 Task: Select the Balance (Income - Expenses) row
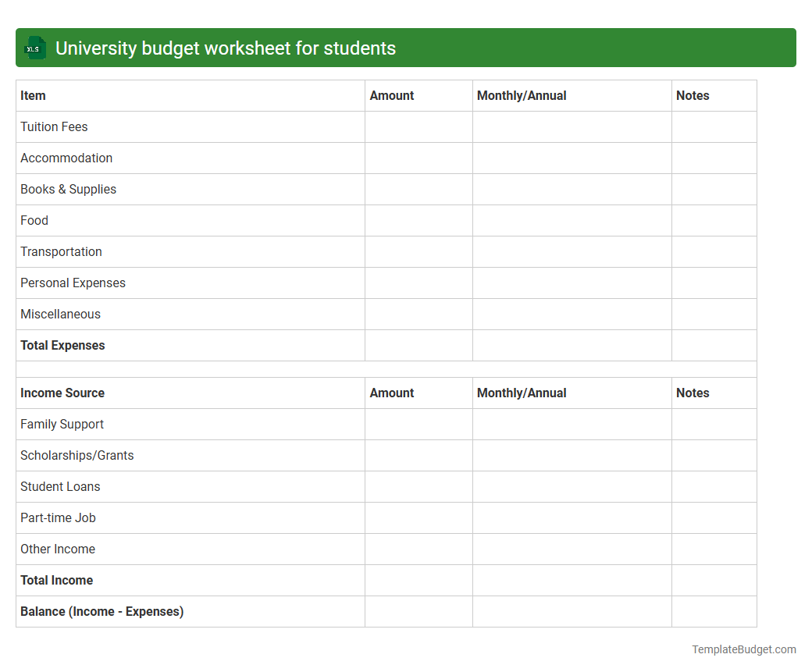click(101, 611)
